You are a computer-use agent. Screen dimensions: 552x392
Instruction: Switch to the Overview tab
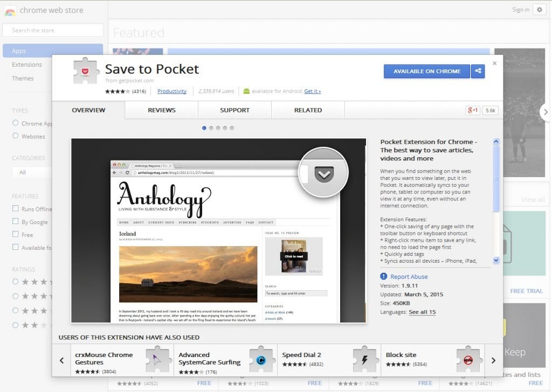(88, 110)
